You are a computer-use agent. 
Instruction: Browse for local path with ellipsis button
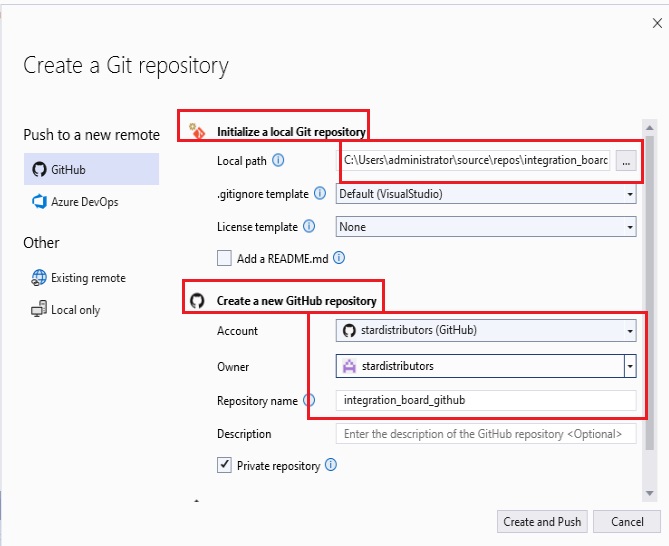click(626, 161)
